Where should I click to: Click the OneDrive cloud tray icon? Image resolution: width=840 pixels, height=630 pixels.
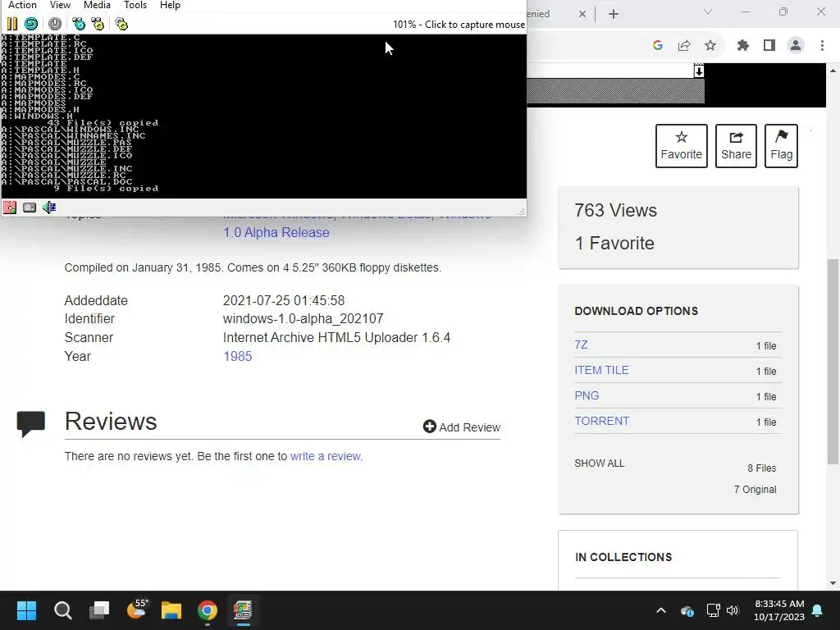[687, 610]
